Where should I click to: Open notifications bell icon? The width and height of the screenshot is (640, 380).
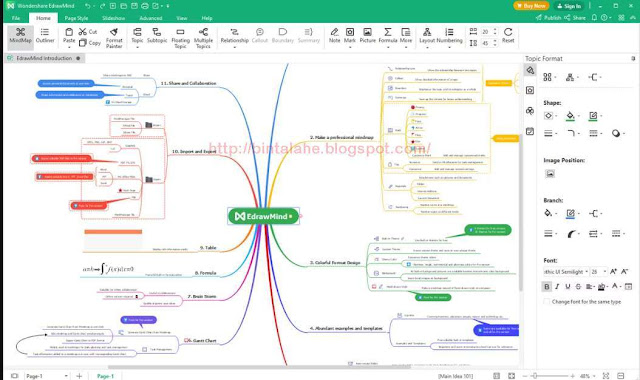(594, 18)
